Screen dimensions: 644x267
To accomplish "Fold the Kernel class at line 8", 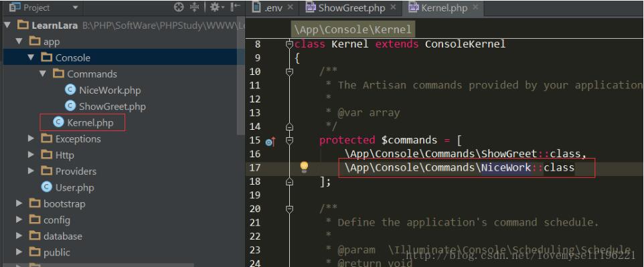I will tap(289, 44).
